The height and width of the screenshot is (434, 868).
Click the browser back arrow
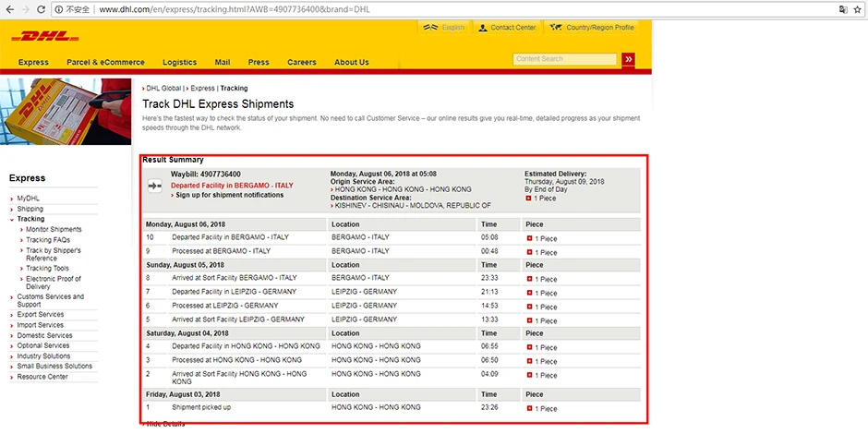(10, 9)
